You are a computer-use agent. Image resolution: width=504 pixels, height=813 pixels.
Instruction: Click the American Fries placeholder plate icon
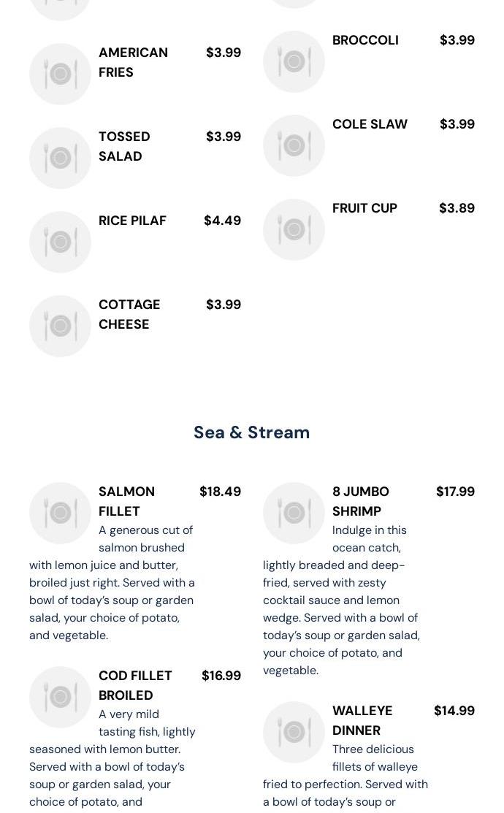[60, 74]
